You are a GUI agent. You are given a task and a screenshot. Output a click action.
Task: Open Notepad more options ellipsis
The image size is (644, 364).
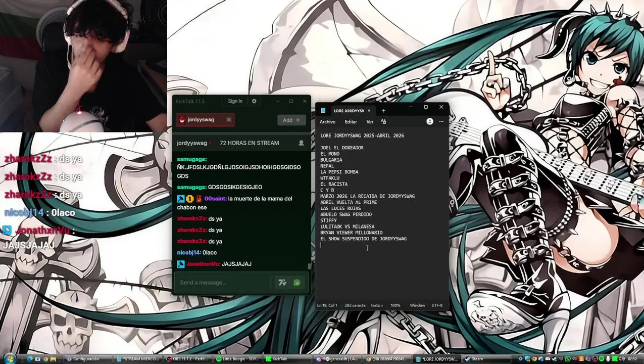click(x=441, y=121)
